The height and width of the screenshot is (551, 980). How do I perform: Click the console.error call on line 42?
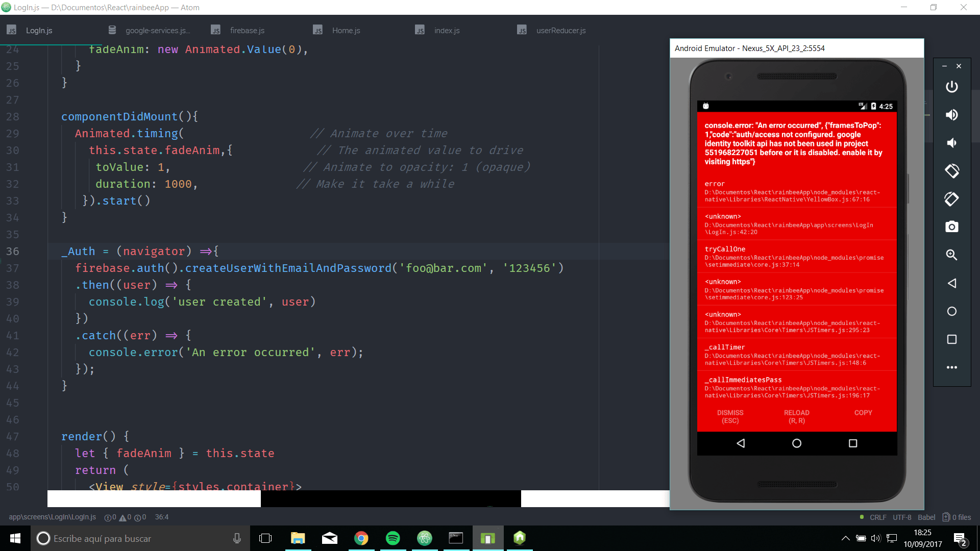tap(133, 353)
